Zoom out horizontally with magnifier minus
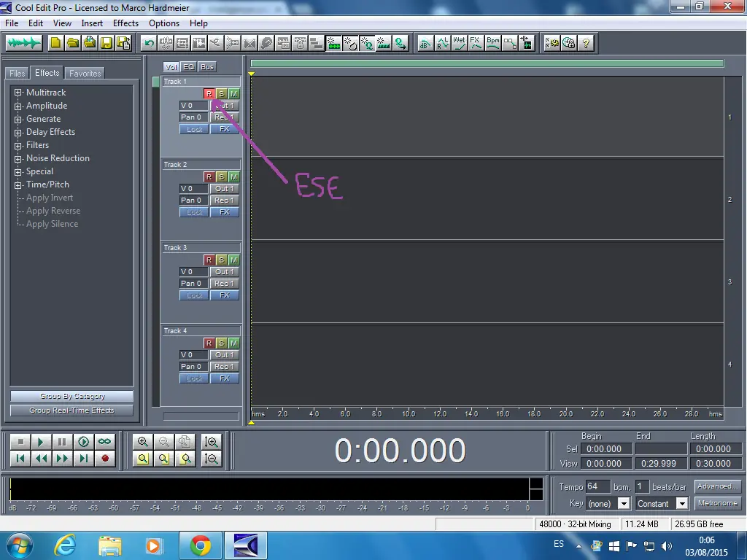Image resolution: width=747 pixels, height=560 pixels. point(164,442)
